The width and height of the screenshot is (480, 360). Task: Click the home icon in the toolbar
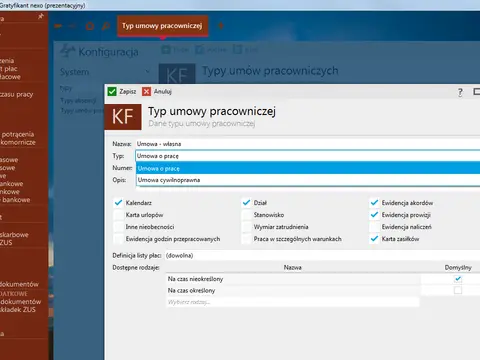pyautogui.click(x=90, y=26)
